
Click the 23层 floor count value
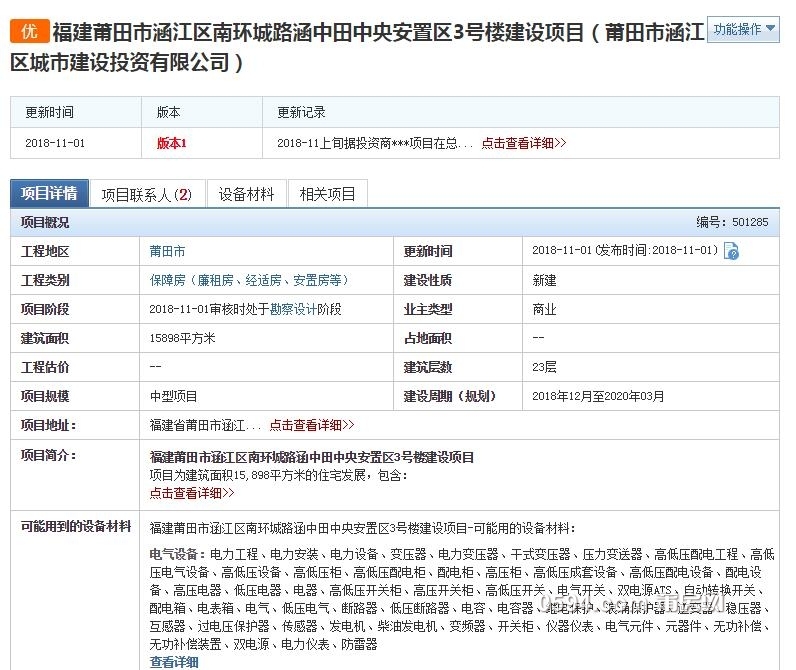pyautogui.click(x=544, y=367)
